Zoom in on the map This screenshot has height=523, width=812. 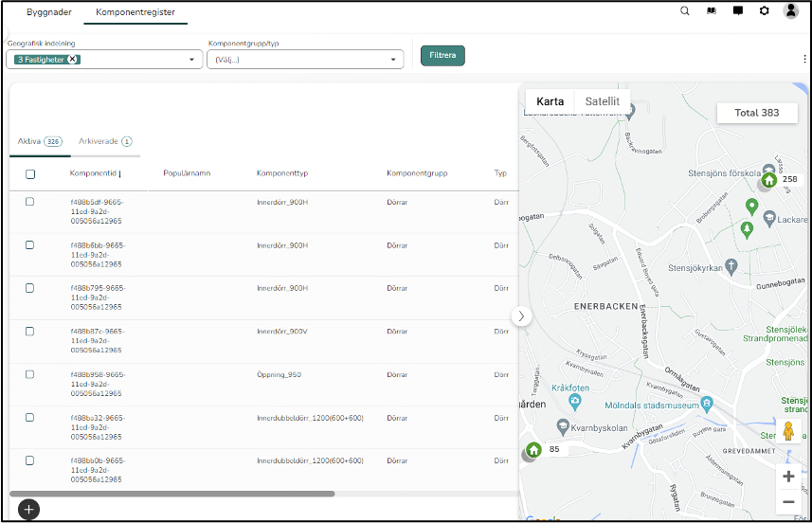pos(788,477)
